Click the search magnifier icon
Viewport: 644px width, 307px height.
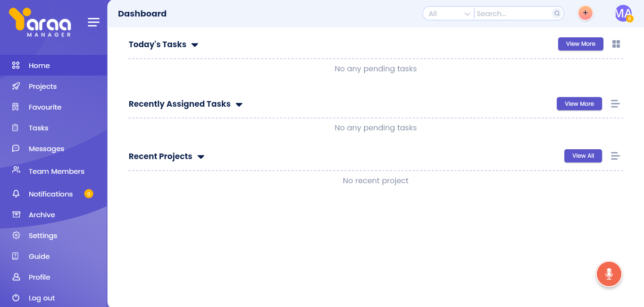[557, 14]
